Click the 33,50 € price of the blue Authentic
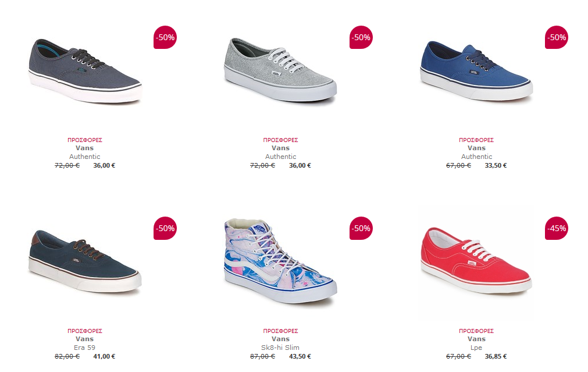Image resolution: width=588 pixels, height=372 pixels. [x=496, y=165]
